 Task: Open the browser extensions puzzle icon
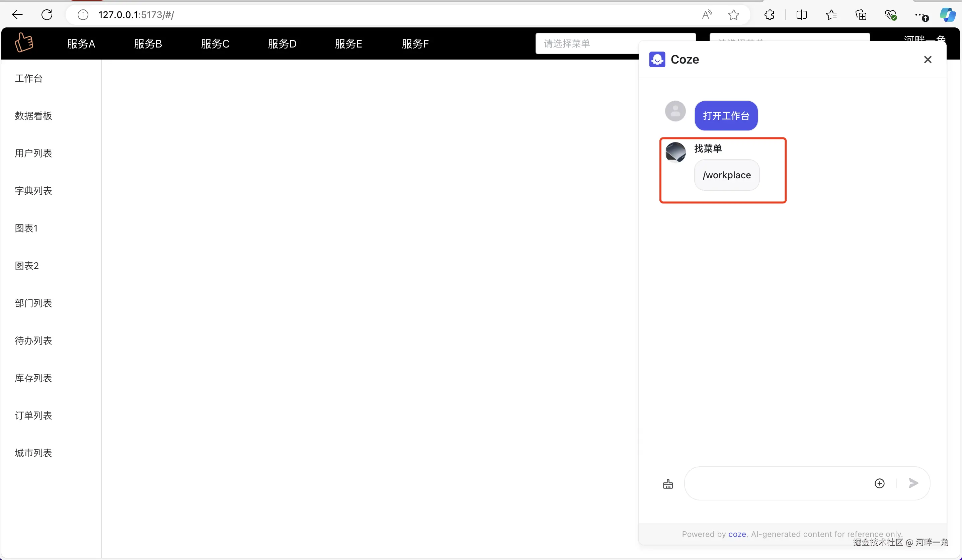(769, 15)
